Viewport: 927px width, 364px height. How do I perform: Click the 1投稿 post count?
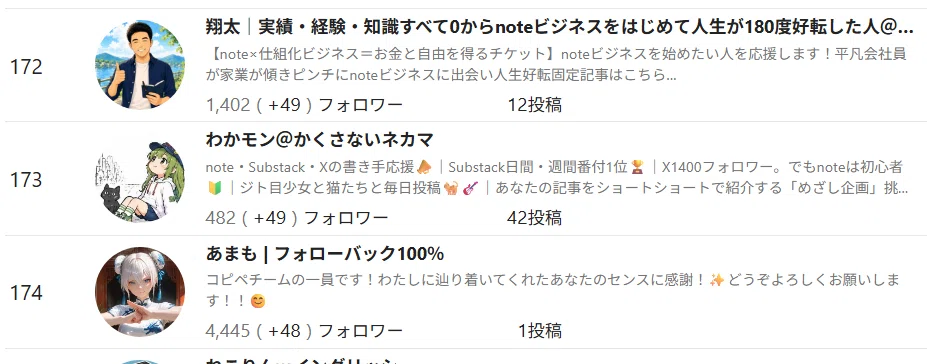coord(540,331)
